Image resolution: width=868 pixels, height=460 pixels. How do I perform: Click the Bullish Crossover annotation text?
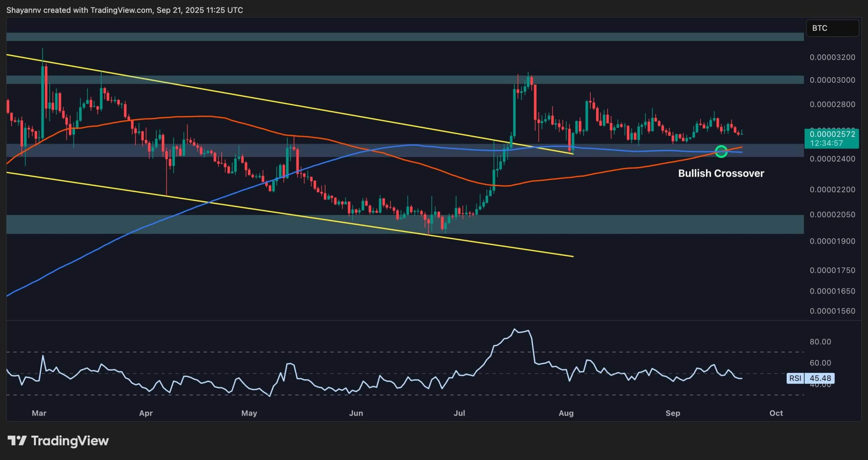coord(721,173)
